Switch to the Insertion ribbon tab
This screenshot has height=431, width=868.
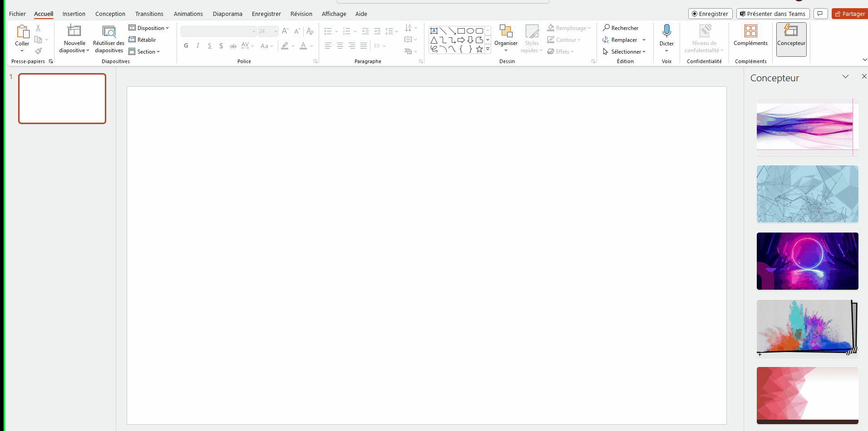tap(74, 14)
